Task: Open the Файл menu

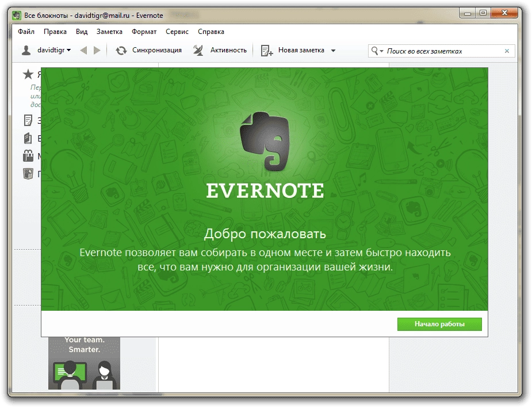Action: point(26,32)
